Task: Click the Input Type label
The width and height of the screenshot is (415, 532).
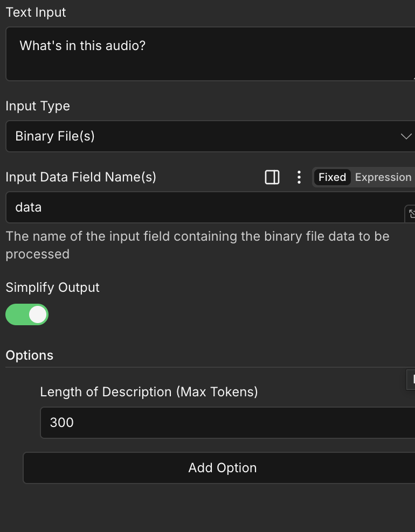Action: 38,106
